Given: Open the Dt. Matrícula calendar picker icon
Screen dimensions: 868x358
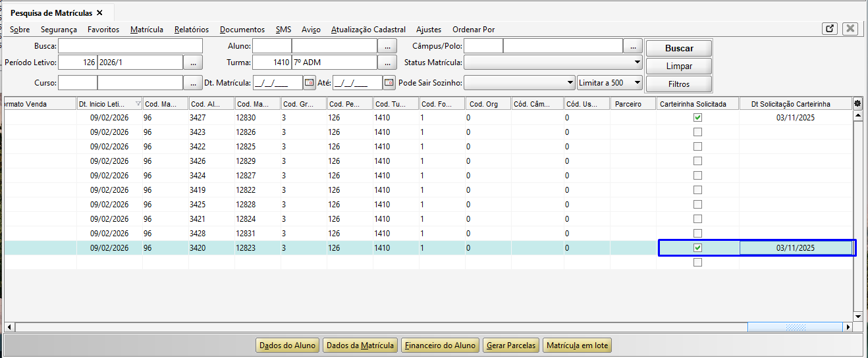Looking at the screenshot, I should coord(309,83).
